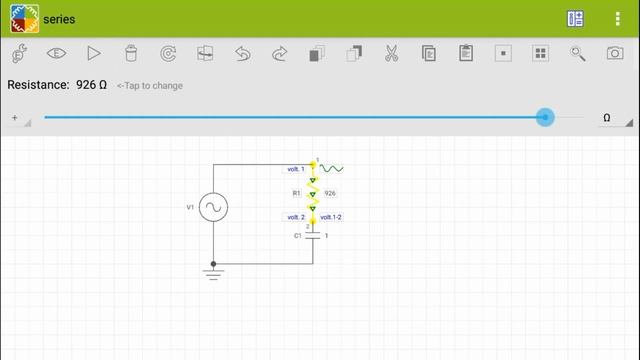Click the 'Tap to change' hint text
The width and height of the screenshot is (640, 360).
[150, 86]
